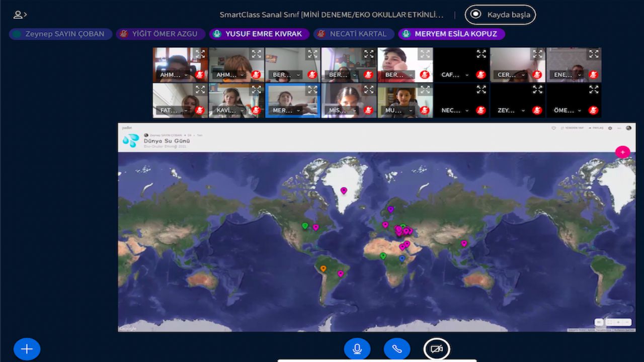Viewport: 644px width, 362px height.
Task: Open dropdown next to ÖME... name
Action: [x=580, y=110]
